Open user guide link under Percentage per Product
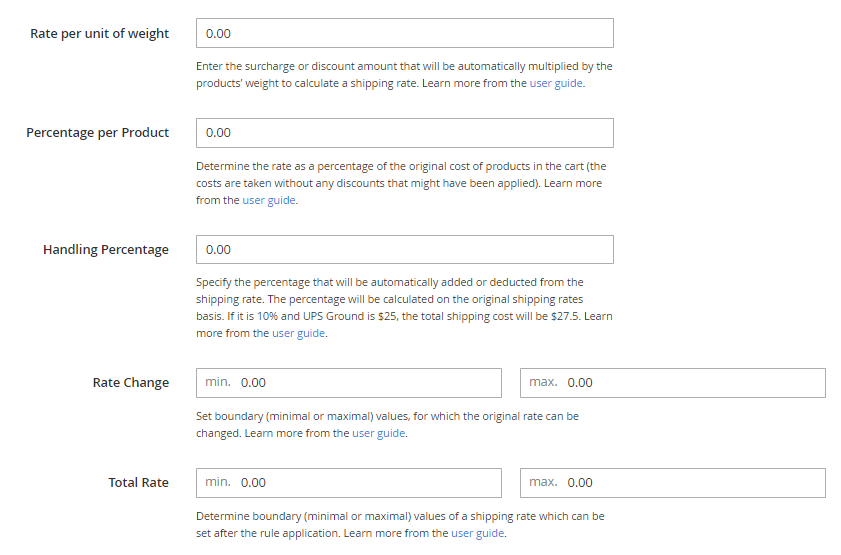The width and height of the screenshot is (841, 555). (x=269, y=200)
